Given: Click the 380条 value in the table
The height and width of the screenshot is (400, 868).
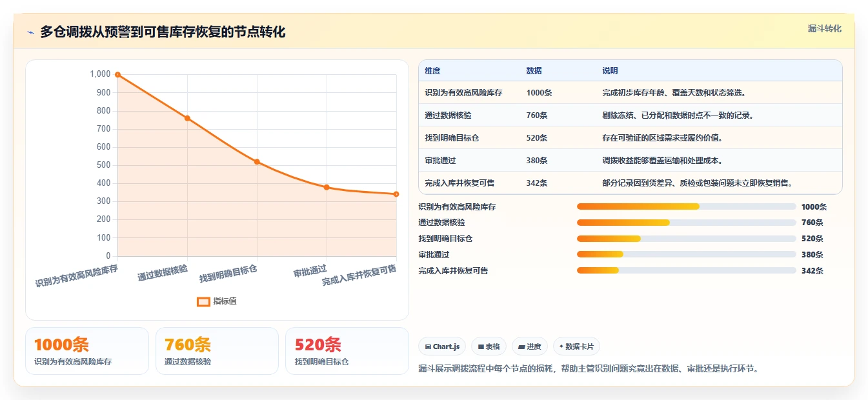Looking at the screenshot, I should point(537,161).
